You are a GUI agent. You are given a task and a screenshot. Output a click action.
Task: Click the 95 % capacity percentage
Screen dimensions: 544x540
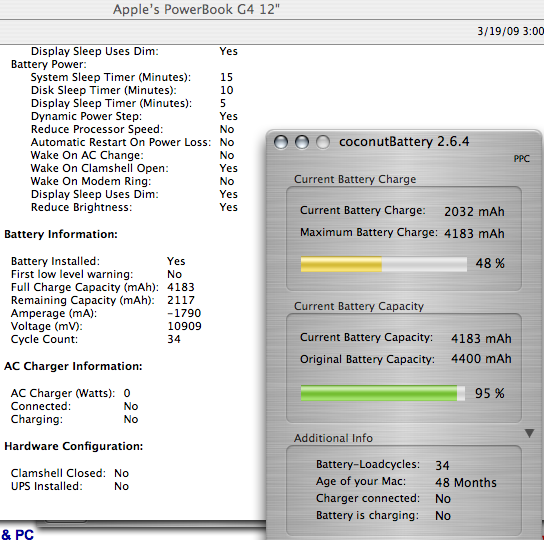490,393
